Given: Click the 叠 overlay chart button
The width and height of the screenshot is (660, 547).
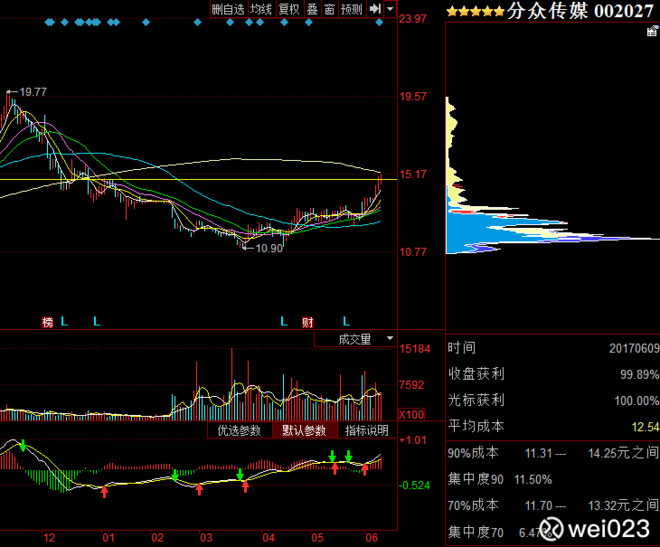Looking at the screenshot, I should (312, 9).
